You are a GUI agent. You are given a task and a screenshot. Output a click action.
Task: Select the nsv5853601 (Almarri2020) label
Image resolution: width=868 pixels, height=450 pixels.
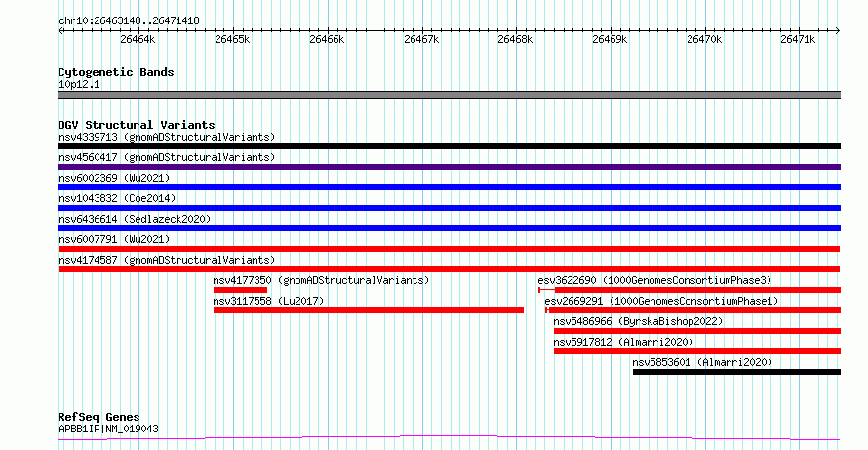[702, 362]
